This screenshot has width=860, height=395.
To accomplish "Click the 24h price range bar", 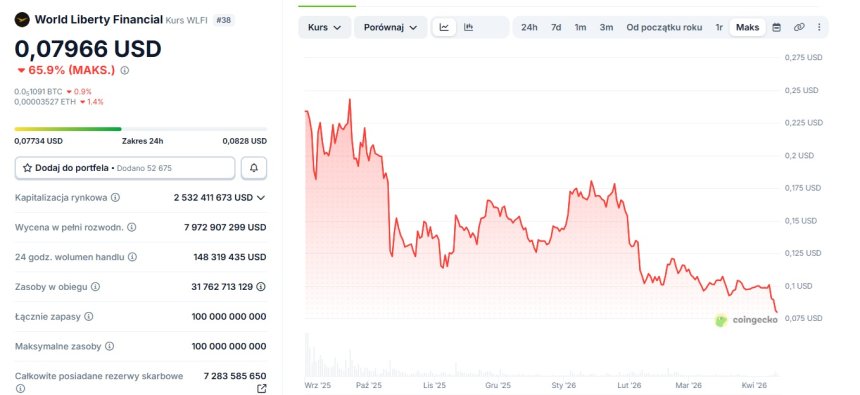I will (x=141, y=129).
